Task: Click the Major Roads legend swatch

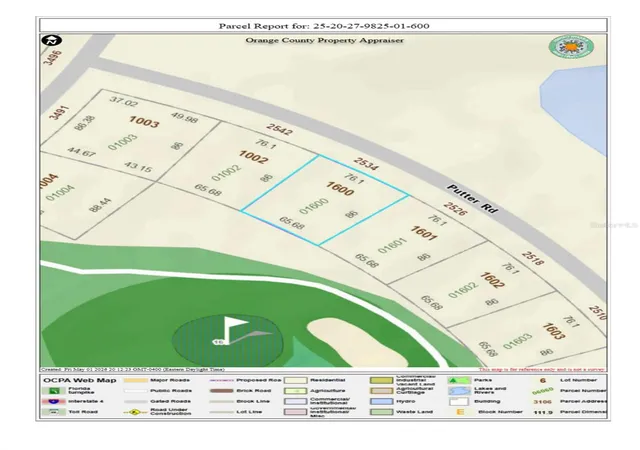Action: 136,380
